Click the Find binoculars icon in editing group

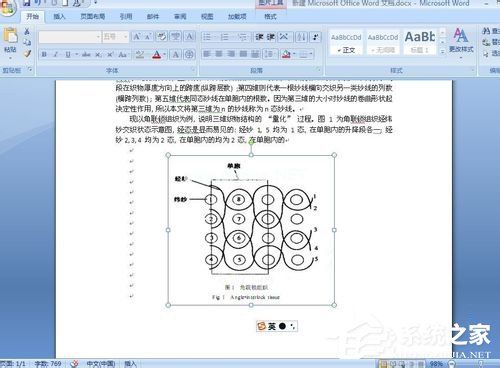point(487,31)
